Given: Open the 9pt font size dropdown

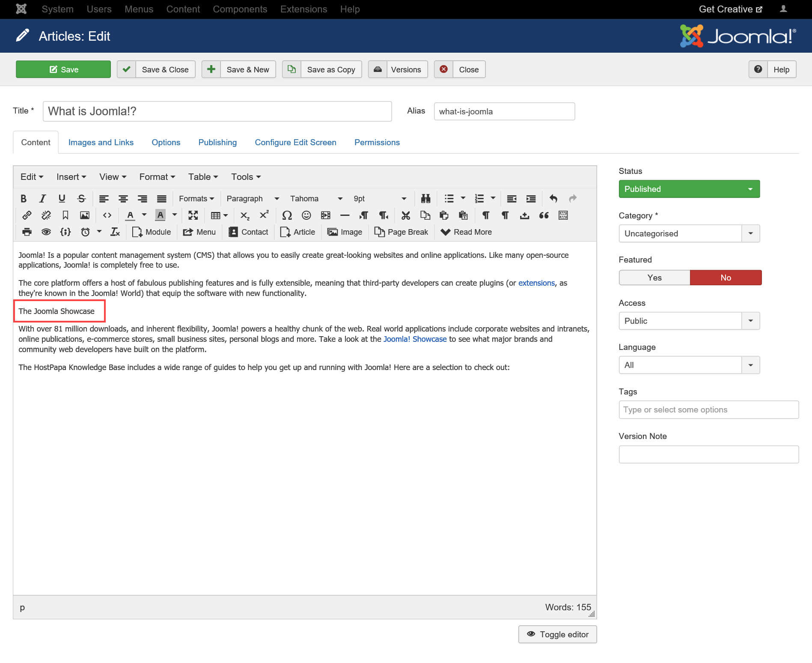Looking at the screenshot, I should (380, 198).
